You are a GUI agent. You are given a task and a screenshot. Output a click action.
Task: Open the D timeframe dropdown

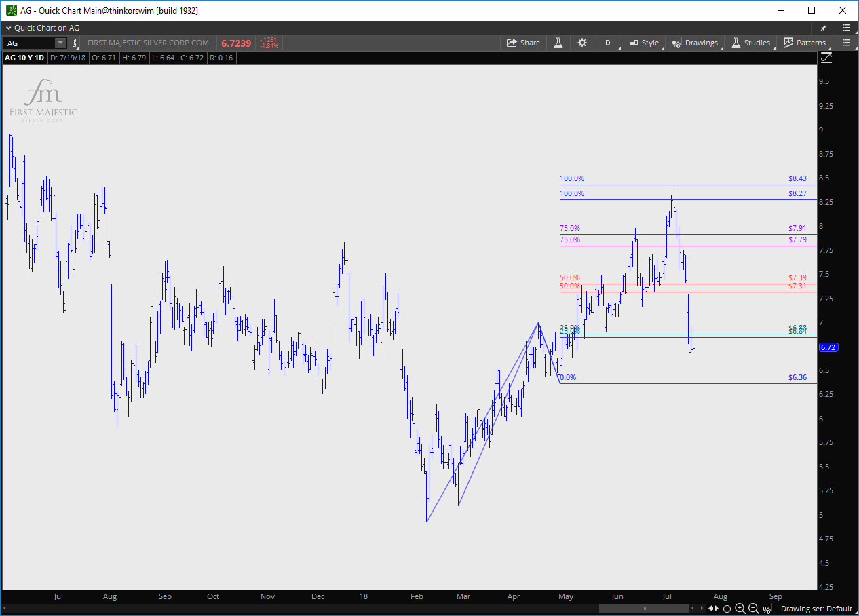pos(608,43)
